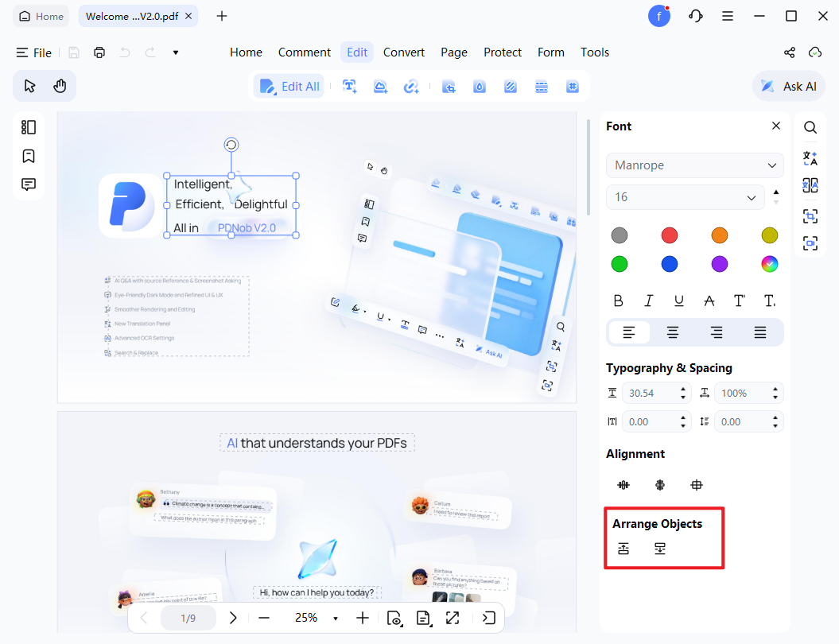Click the screenshot capture icon in sidebar

810,243
